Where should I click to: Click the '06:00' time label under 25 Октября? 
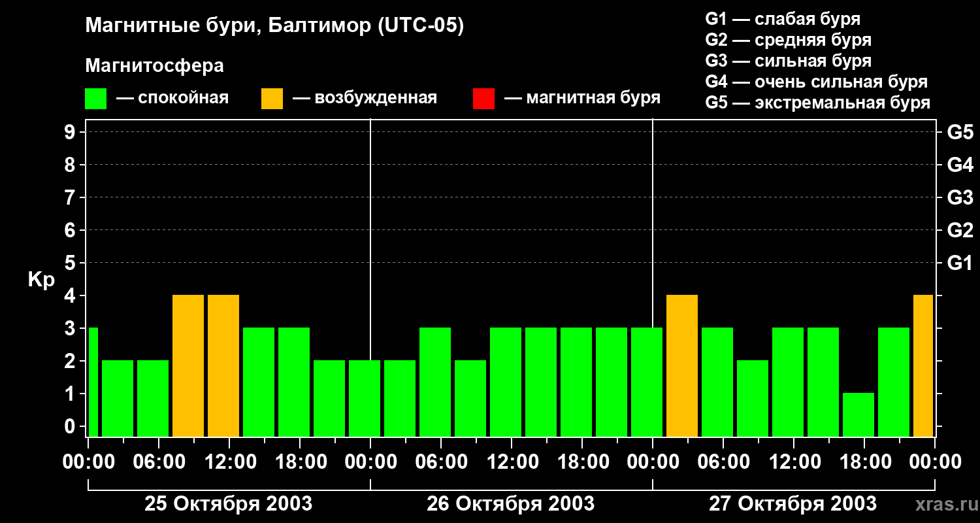coord(158,462)
